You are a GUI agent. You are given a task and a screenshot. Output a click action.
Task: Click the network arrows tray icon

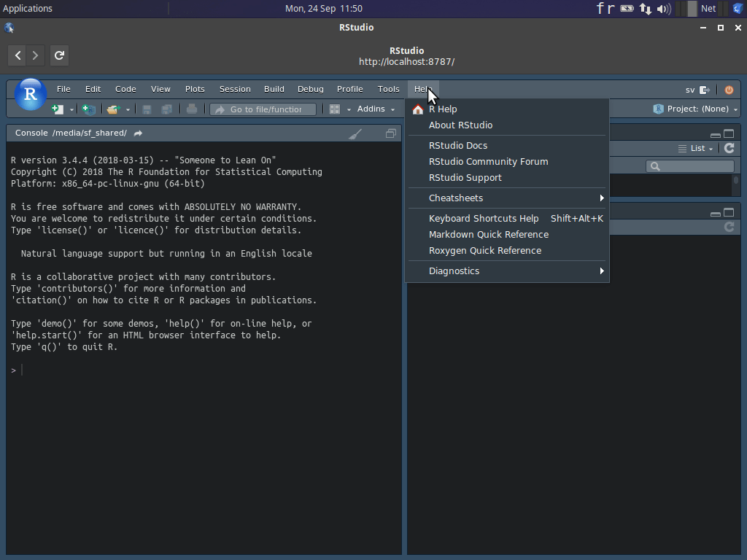click(x=646, y=9)
